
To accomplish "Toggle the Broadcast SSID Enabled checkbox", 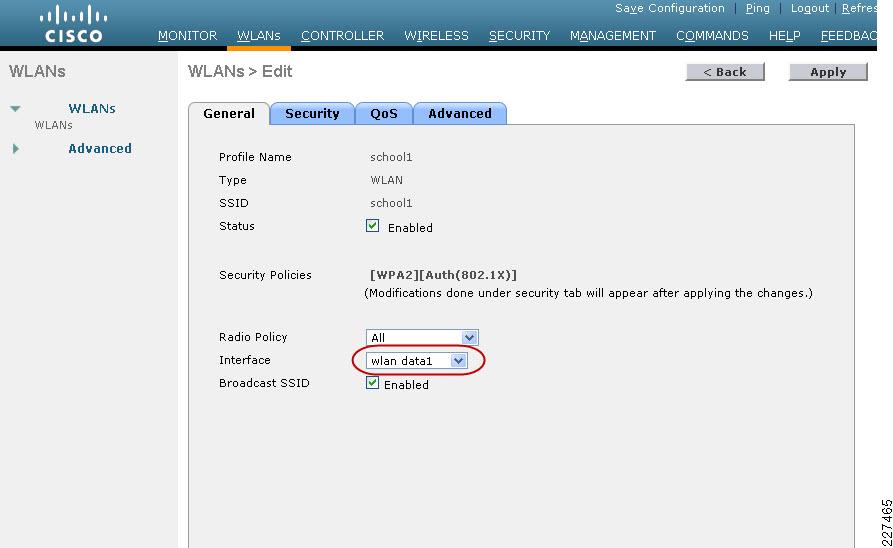I will tap(372, 383).
